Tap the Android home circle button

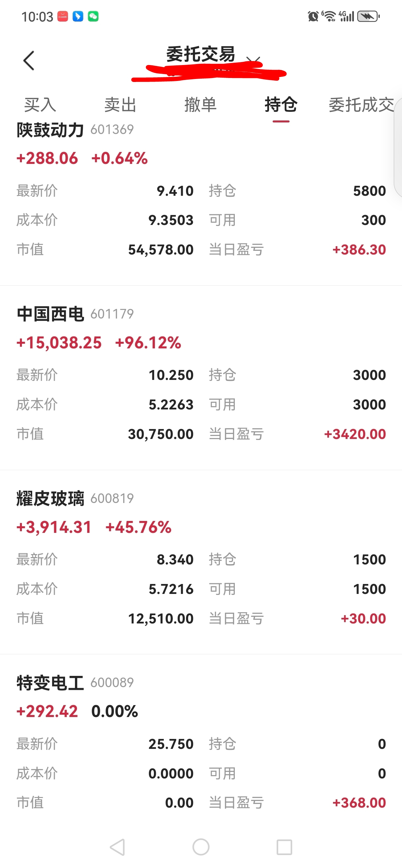pos(201,847)
